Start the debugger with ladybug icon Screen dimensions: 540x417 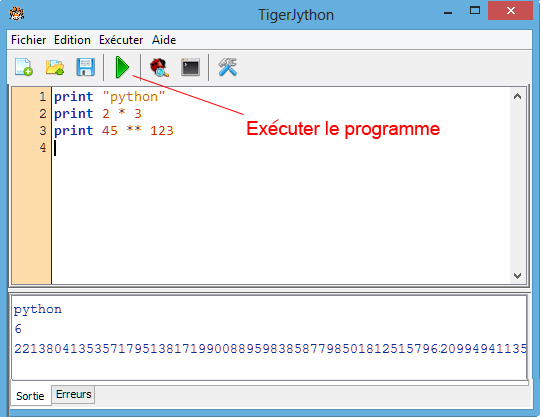159,67
